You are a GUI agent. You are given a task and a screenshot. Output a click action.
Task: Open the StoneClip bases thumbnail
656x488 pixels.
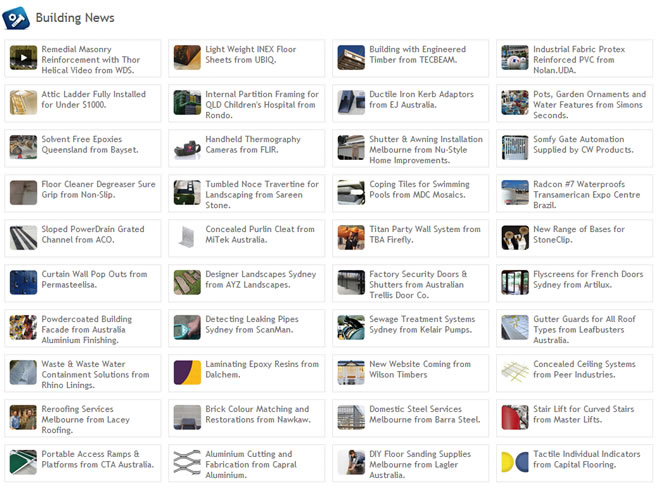(x=515, y=237)
